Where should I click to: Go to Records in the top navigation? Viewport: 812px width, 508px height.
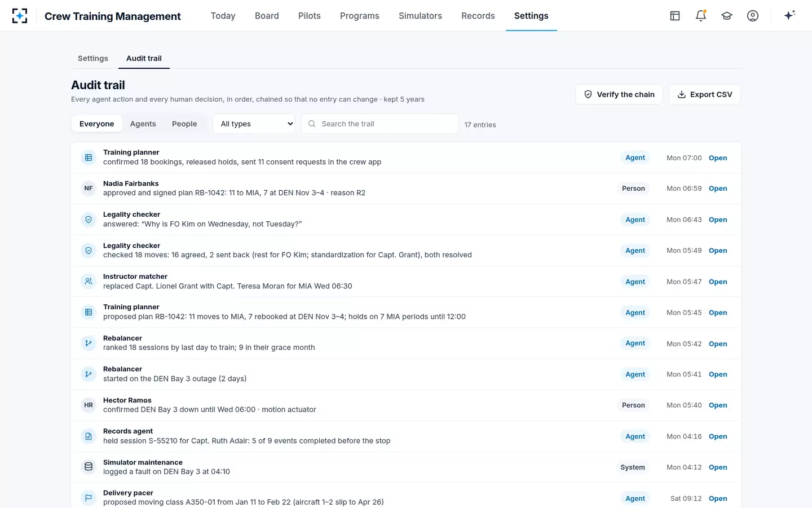[478, 16]
